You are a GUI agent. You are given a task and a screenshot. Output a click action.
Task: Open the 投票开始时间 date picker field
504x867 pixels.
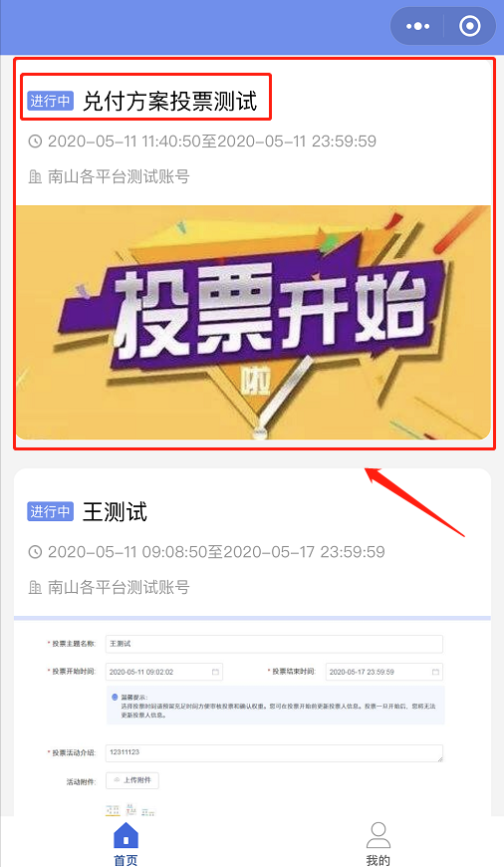(164, 672)
